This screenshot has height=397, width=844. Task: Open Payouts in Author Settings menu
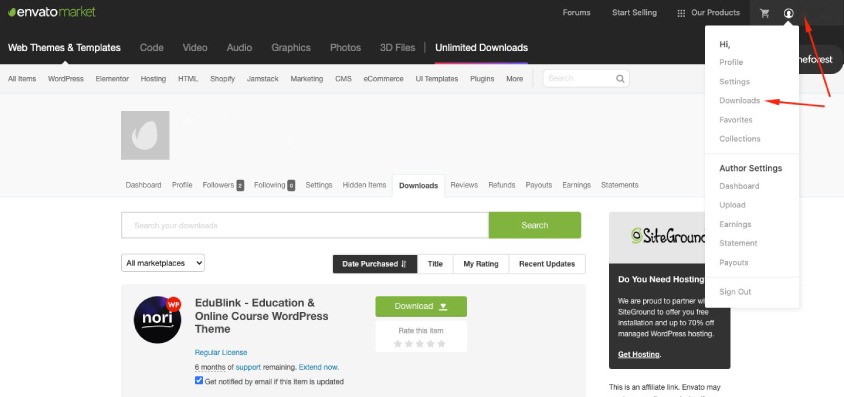pyautogui.click(x=734, y=263)
